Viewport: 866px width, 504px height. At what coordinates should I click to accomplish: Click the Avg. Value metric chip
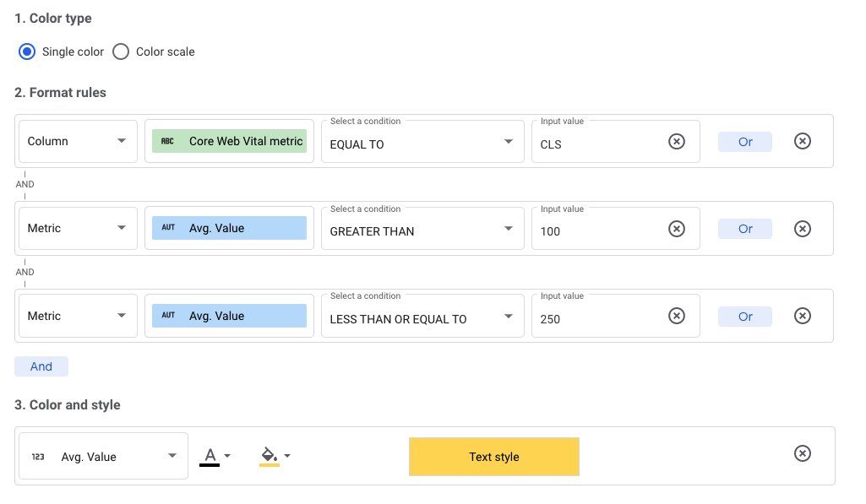(229, 227)
